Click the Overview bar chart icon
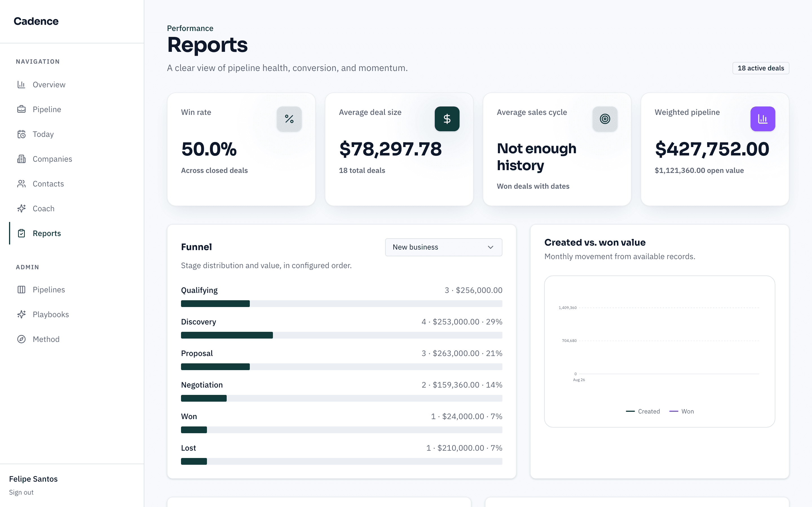The width and height of the screenshot is (812, 507). (x=21, y=84)
